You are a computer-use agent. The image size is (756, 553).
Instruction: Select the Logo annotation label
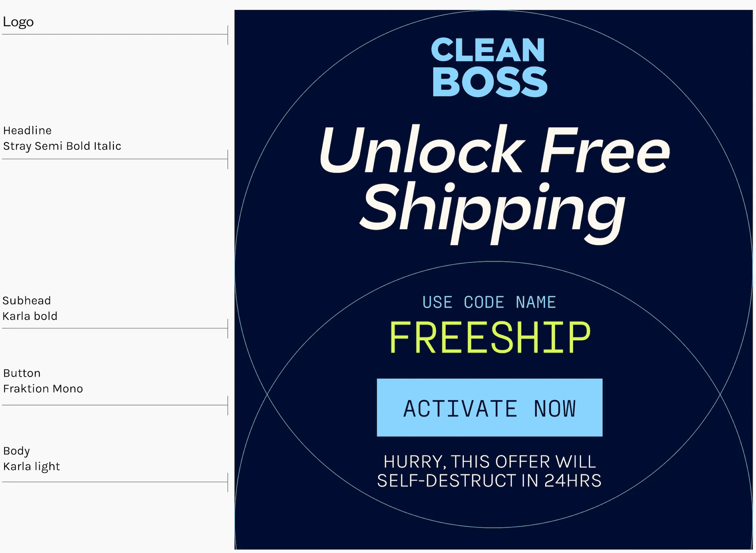click(x=18, y=22)
